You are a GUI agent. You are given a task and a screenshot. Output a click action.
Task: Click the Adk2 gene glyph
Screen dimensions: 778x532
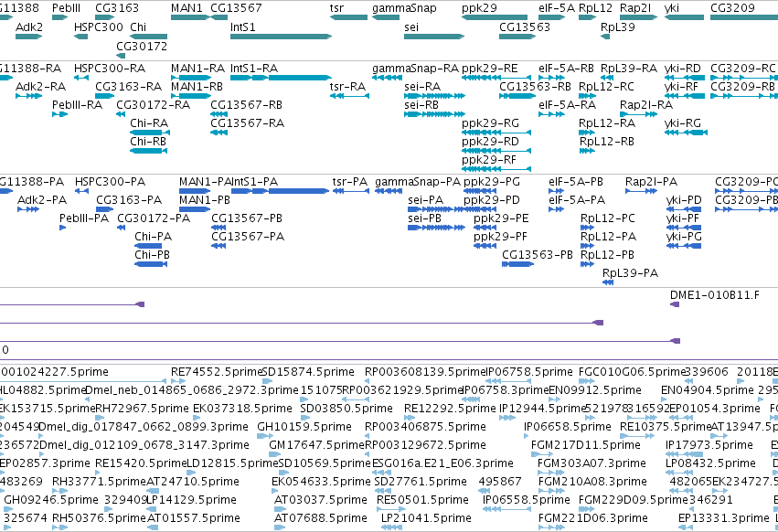click(28, 37)
